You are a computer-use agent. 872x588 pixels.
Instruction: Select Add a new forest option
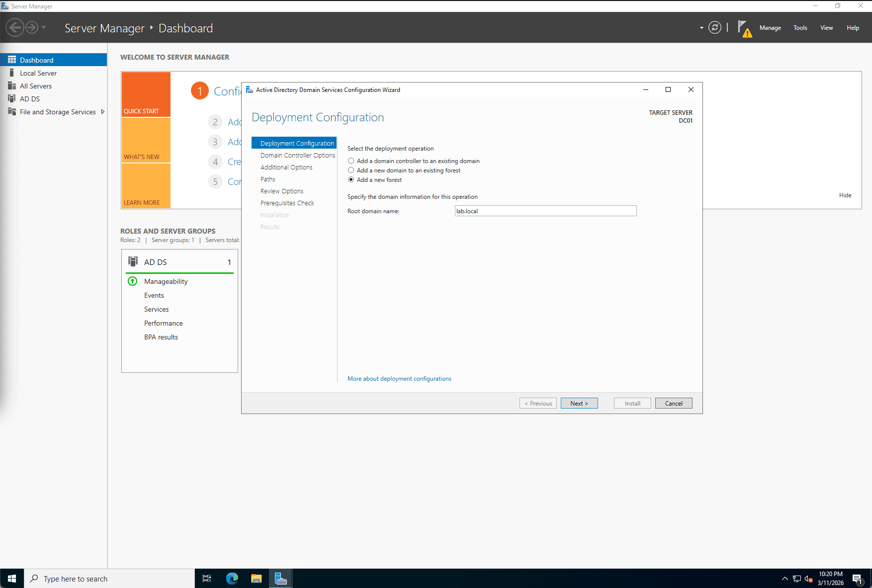click(375, 180)
